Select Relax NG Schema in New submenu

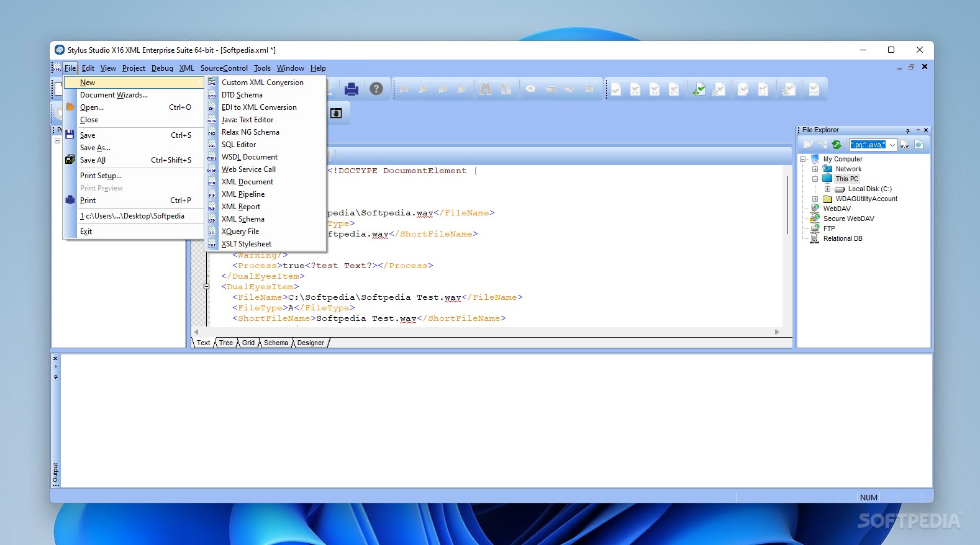[x=250, y=132]
